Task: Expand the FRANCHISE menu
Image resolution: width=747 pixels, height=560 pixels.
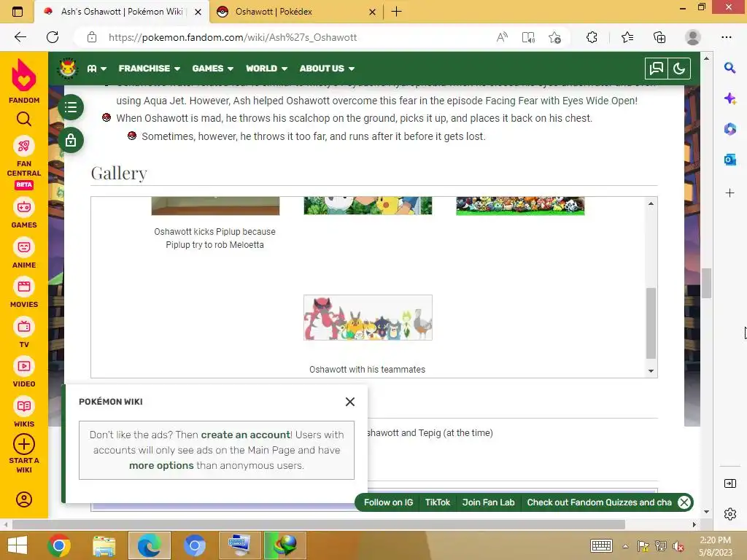Action: click(x=149, y=69)
